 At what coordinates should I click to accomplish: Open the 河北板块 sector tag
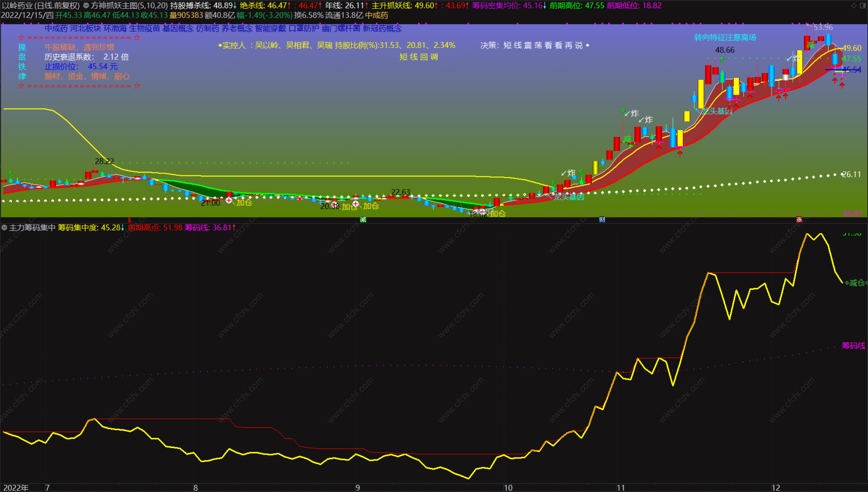click(x=85, y=28)
